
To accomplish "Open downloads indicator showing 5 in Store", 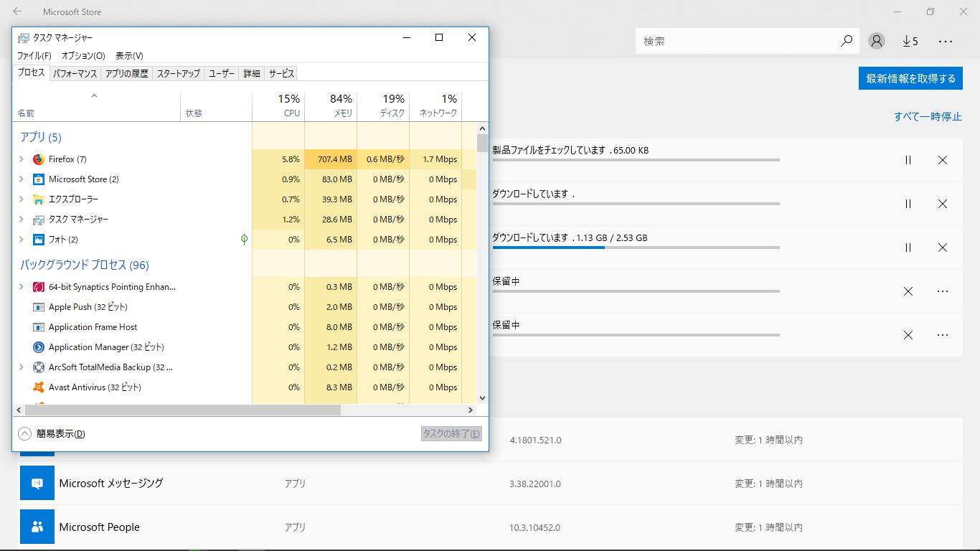I will (x=910, y=42).
